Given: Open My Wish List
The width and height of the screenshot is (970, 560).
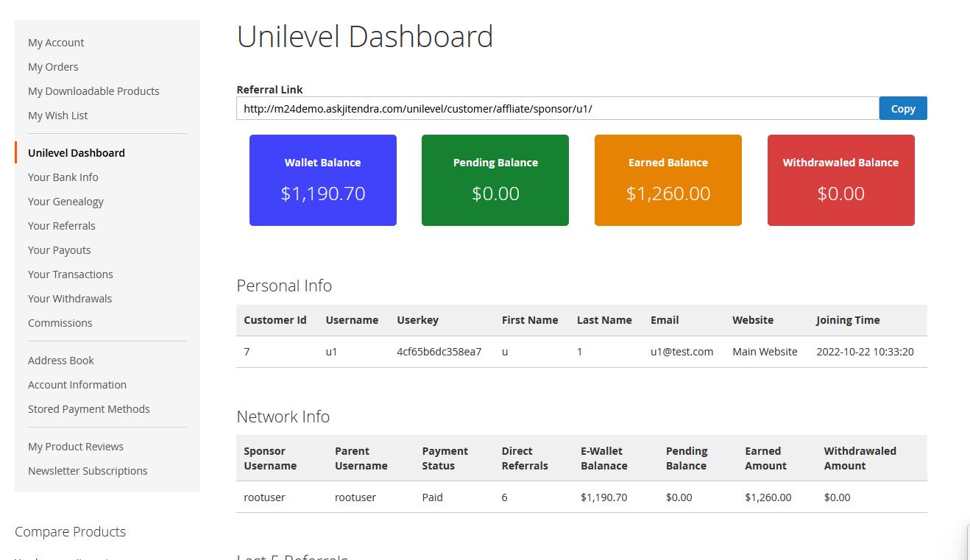Looking at the screenshot, I should (x=58, y=116).
